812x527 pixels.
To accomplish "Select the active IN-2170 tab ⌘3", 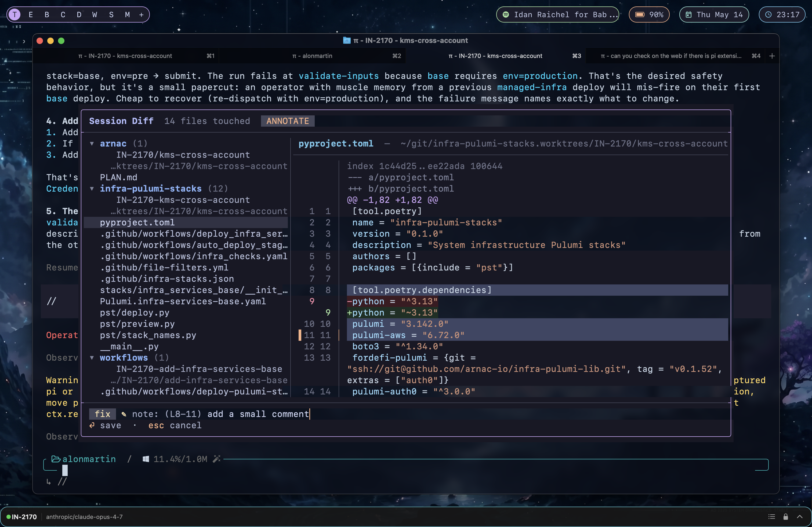I will [x=495, y=56].
